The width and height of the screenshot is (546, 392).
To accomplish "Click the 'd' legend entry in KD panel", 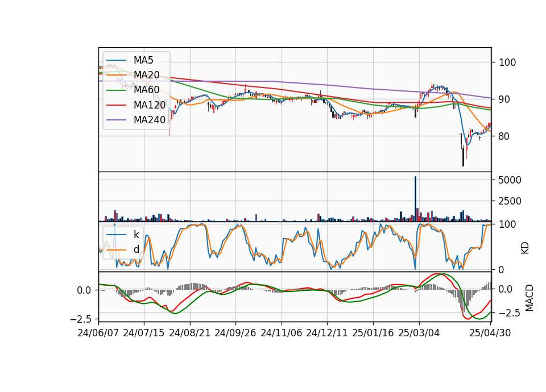I will click(136, 249).
